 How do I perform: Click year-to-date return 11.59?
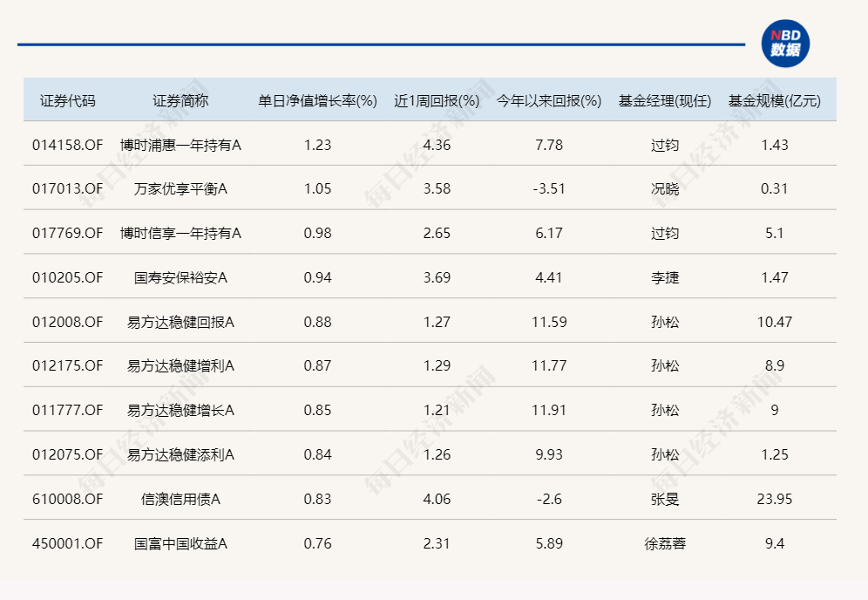(549, 322)
